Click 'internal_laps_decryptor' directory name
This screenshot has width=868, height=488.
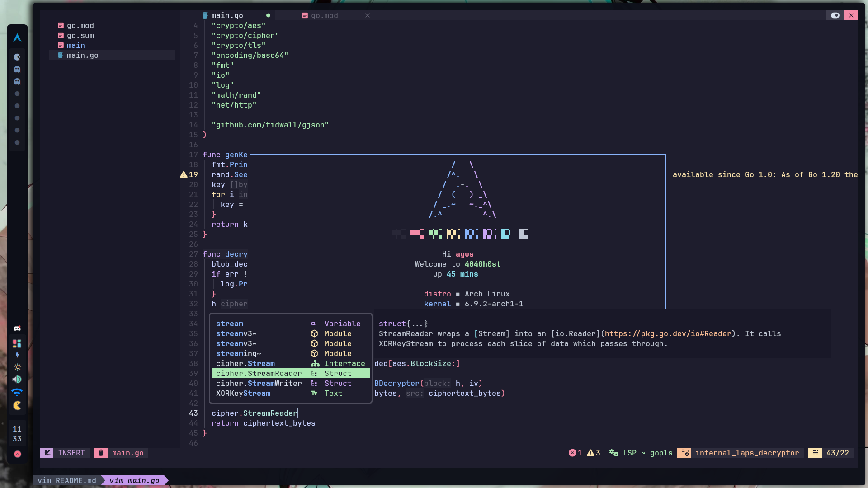pyautogui.click(x=747, y=453)
